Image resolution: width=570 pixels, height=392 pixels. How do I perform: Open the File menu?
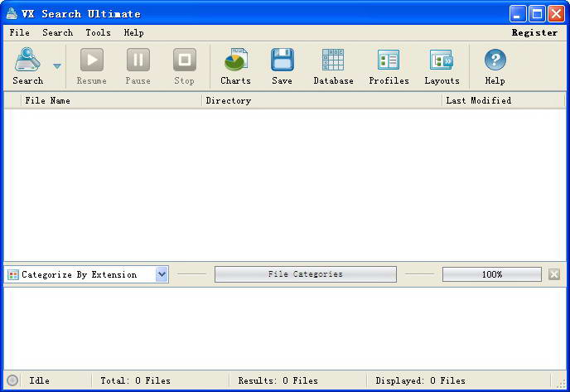[x=20, y=32]
